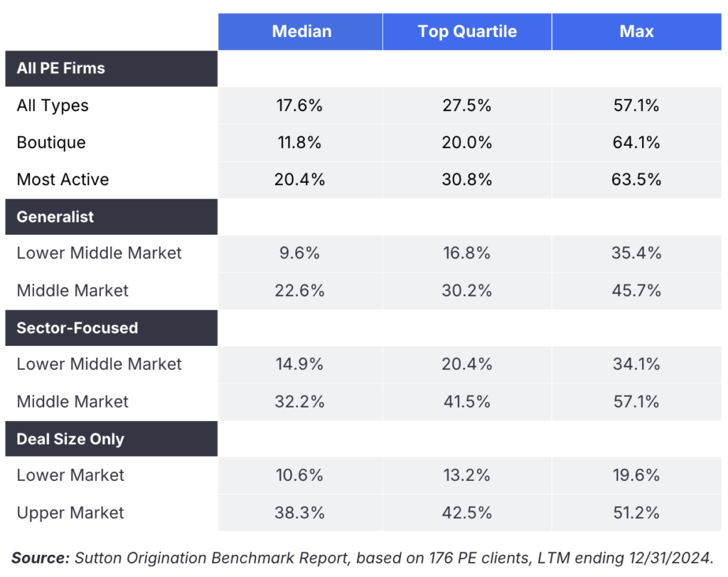This screenshot has height=577, width=728.
Task: Click the Upper Market row label
Action: click(70, 513)
